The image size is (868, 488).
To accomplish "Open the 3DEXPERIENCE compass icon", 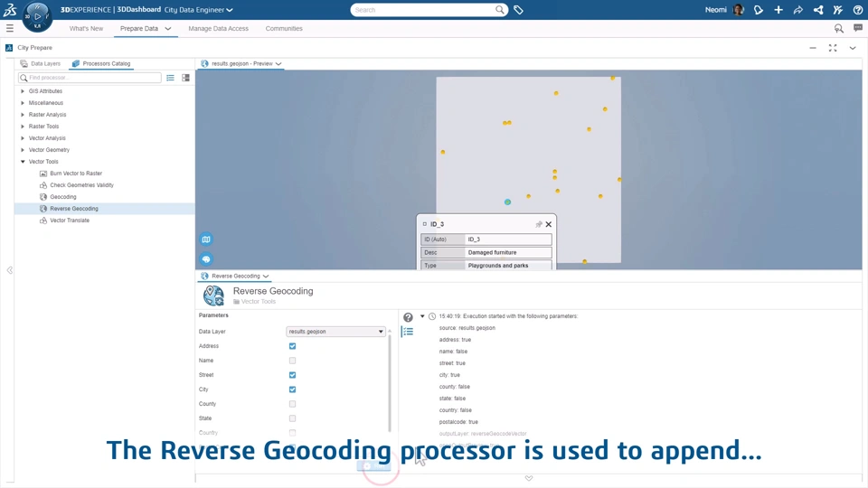I will click(x=37, y=16).
